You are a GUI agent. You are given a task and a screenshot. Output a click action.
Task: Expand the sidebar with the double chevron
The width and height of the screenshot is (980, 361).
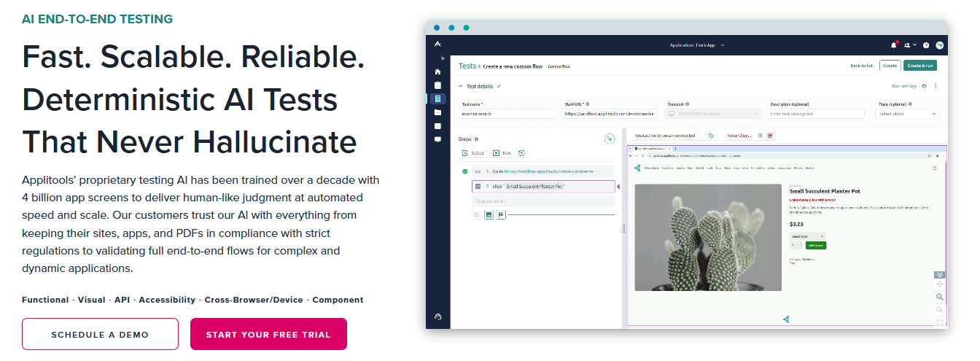(442, 58)
